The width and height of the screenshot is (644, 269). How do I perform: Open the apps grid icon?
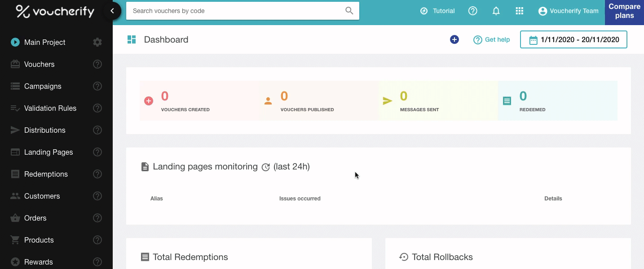[x=520, y=11]
